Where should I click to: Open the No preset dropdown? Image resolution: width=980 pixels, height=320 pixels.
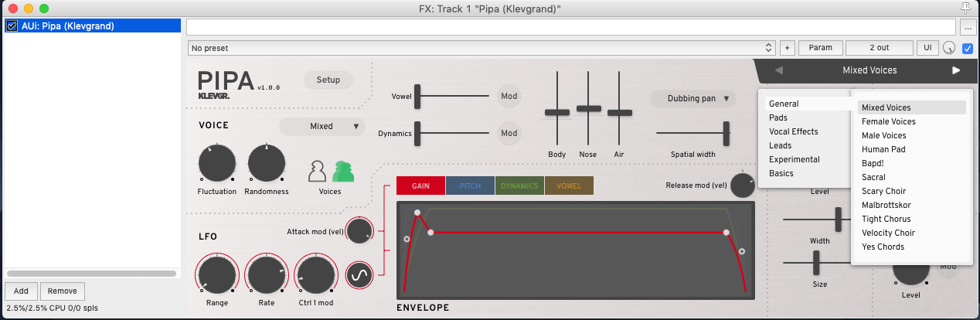(x=481, y=48)
